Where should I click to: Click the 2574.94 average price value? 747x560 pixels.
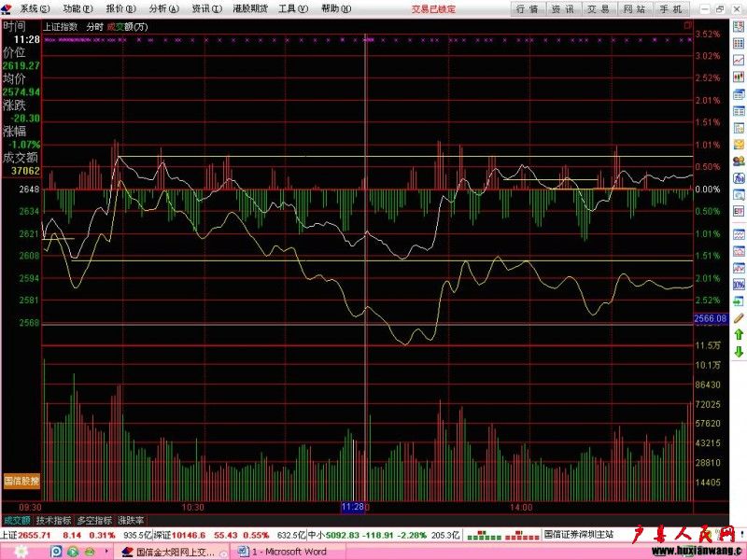[x=21, y=91]
